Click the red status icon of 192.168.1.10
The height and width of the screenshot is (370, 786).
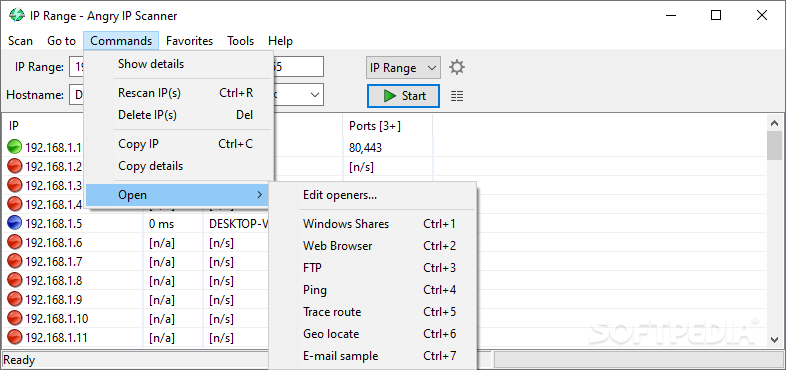pyautogui.click(x=15, y=318)
